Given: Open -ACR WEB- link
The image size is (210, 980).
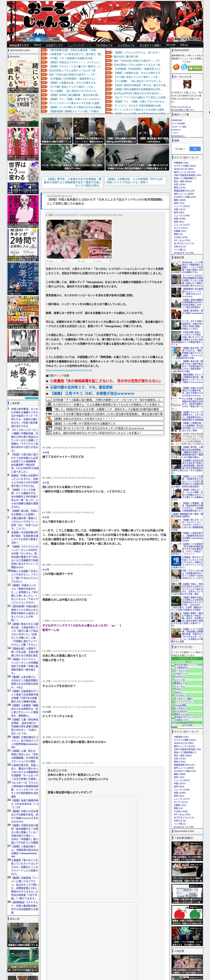Looking at the screenshot, I should [187, 725].
